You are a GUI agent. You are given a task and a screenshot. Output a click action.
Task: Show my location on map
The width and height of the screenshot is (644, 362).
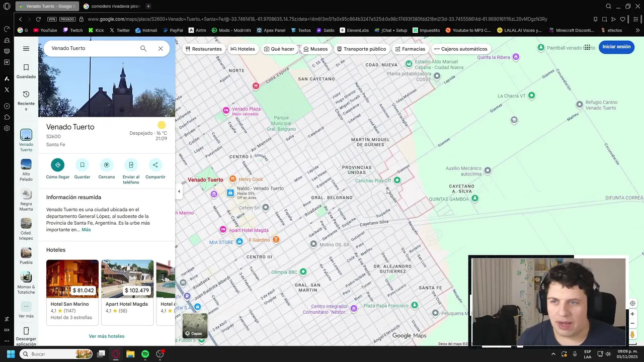632,303
